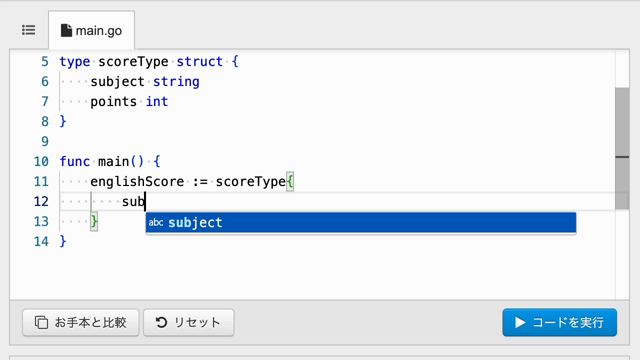
Task: Click the englishScore variable on line 11
Action: pyautogui.click(x=137, y=182)
